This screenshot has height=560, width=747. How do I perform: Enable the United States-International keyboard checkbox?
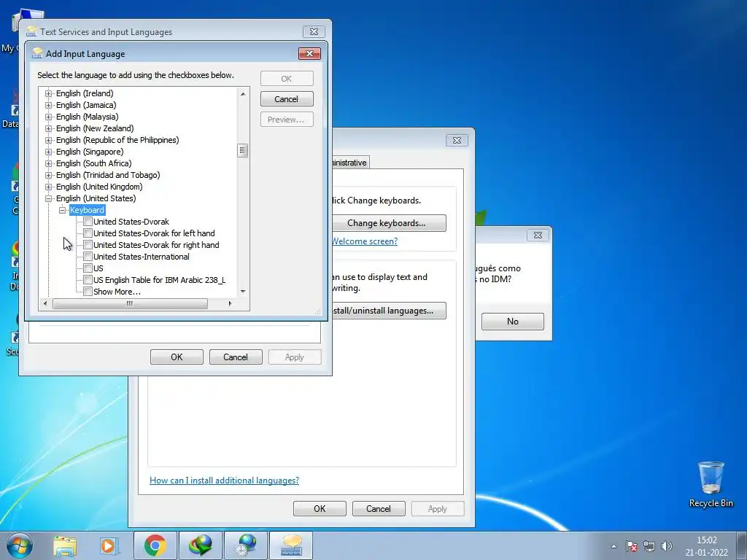88,257
